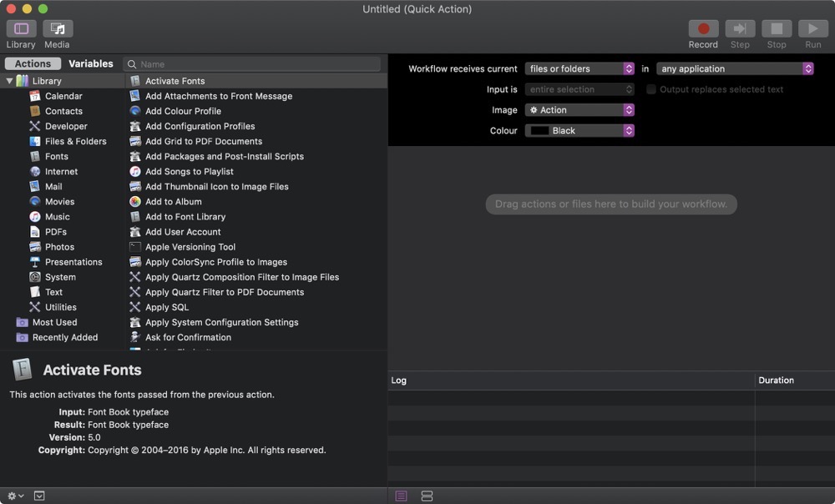The width and height of the screenshot is (835, 504).
Task: Select the Internet category icon
Action: (x=34, y=171)
